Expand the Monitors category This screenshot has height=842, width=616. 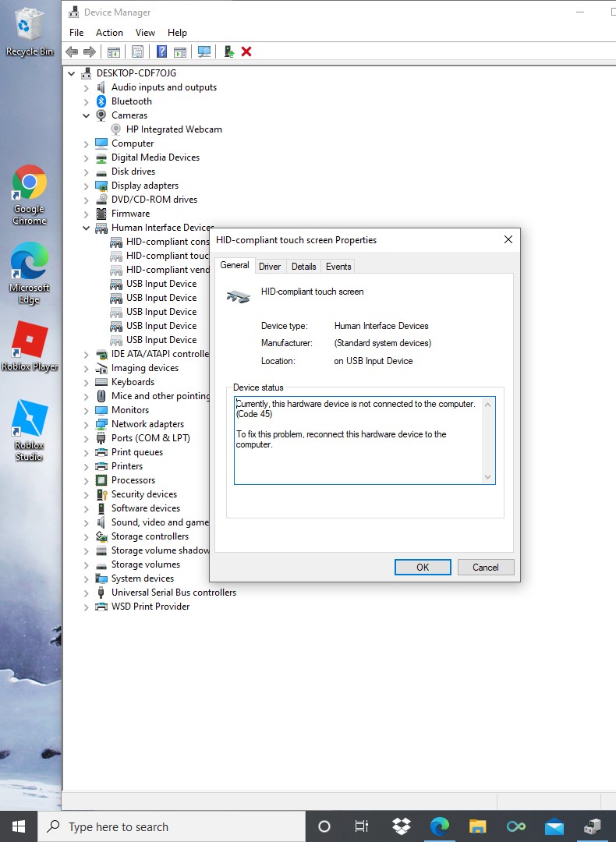[x=86, y=410]
